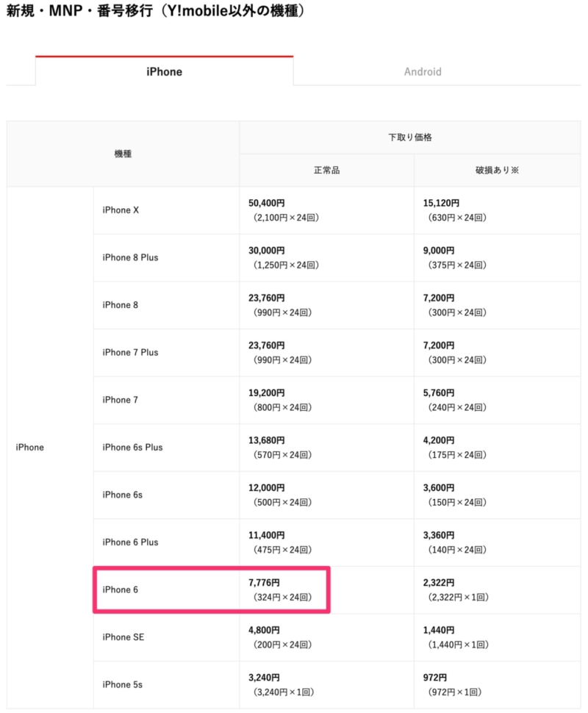Click the 機種 header cell
Screen dimensions: 588x713
(123, 154)
